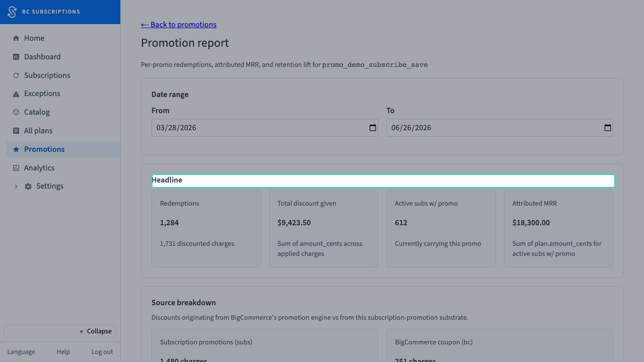Click the Home house icon
The height and width of the screenshot is (362, 644).
coord(16,38)
